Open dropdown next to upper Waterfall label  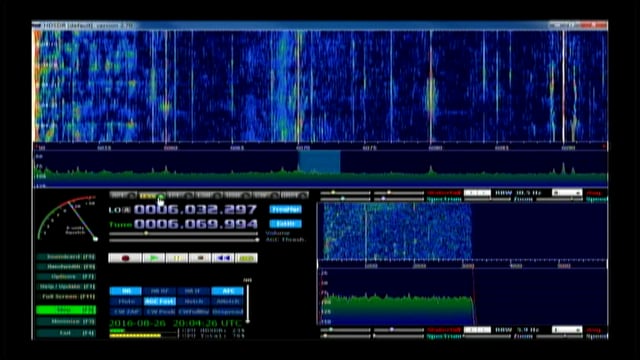click(477, 193)
